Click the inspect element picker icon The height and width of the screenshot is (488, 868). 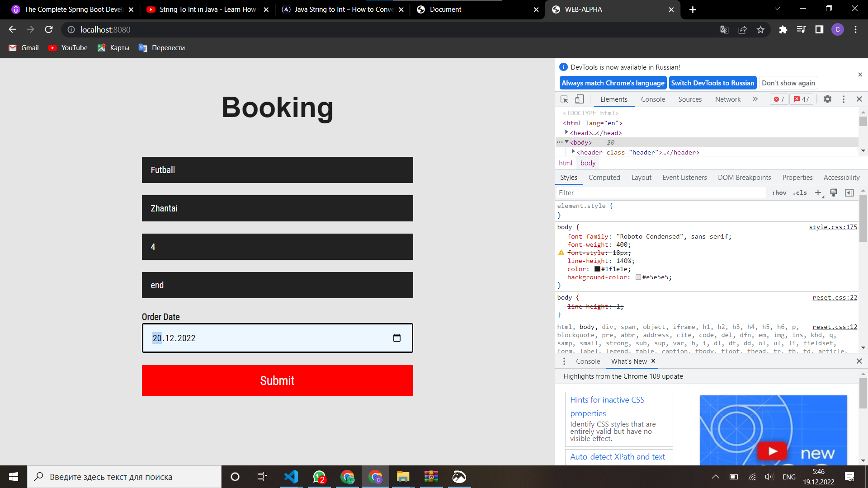pyautogui.click(x=564, y=99)
